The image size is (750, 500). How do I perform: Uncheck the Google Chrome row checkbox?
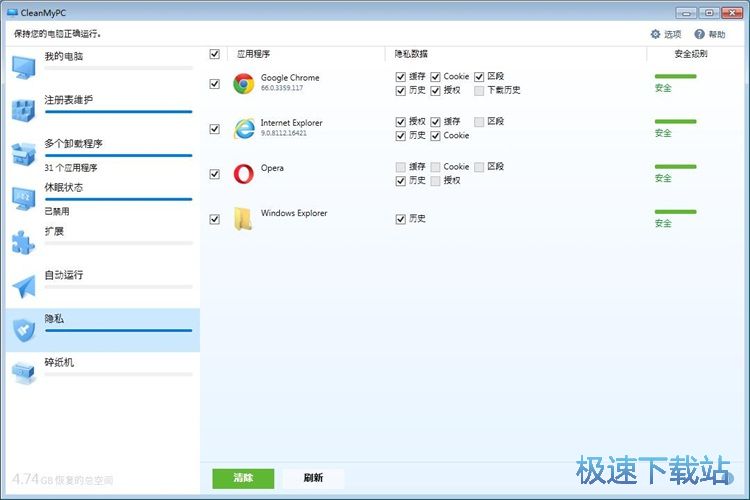(215, 84)
